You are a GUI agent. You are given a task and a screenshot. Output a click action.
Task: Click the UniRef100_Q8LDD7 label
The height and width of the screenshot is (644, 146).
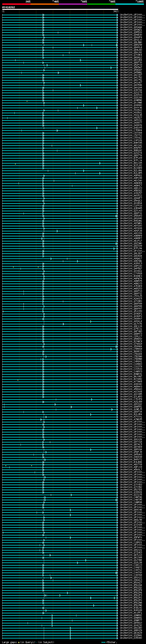pyautogui.click(x=131, y=254)
